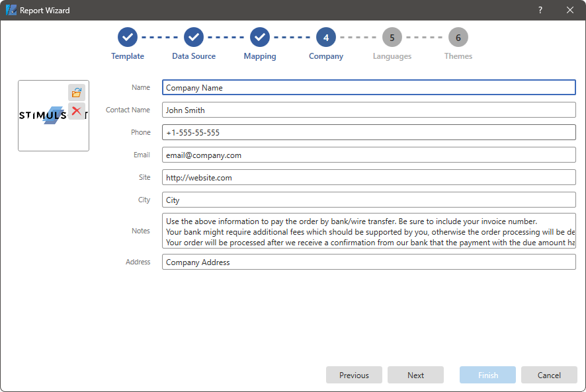Click inside the Notes text area
586x392 pixels.
(x=369, y=231)
